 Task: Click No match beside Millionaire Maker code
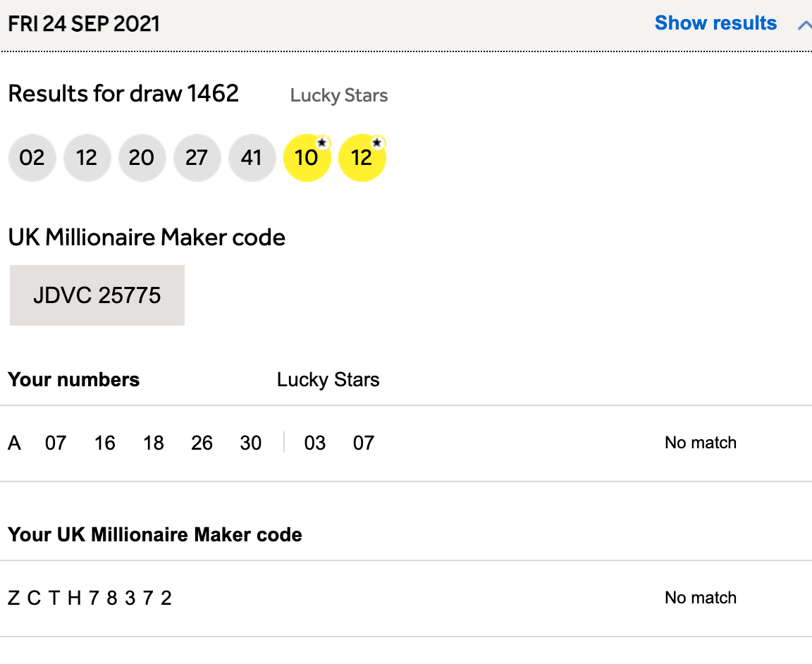click(x=700, y=598)
